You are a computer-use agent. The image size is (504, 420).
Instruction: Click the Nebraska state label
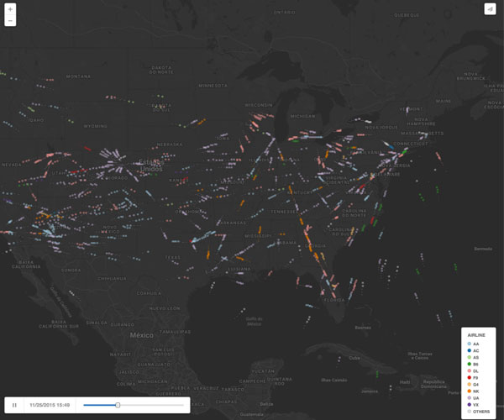[x=170, y=144]
